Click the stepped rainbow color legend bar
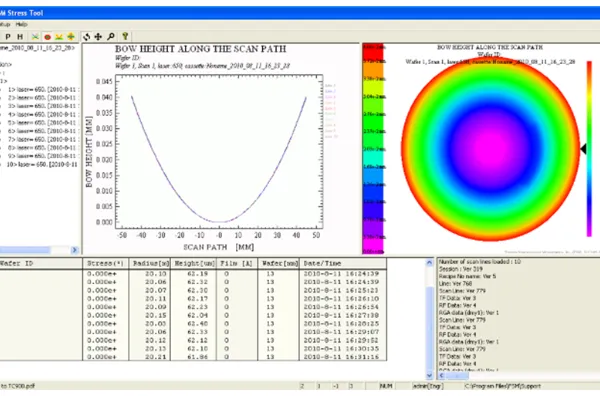600x396 pixels. click(373, 148)
